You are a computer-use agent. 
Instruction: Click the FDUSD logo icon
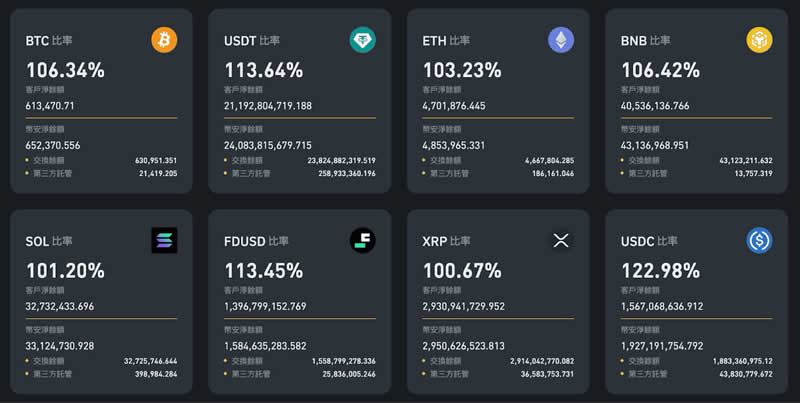362,240
